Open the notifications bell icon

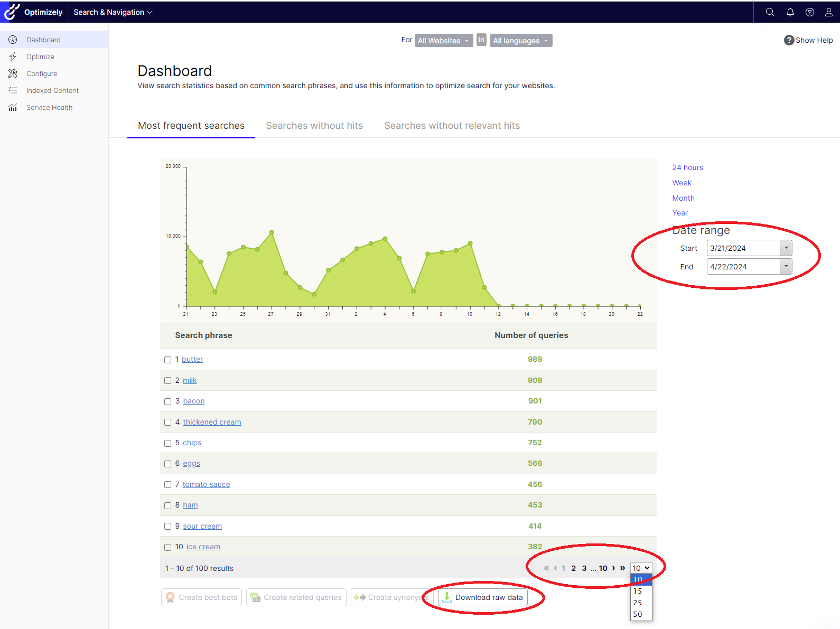pos(790,12)
